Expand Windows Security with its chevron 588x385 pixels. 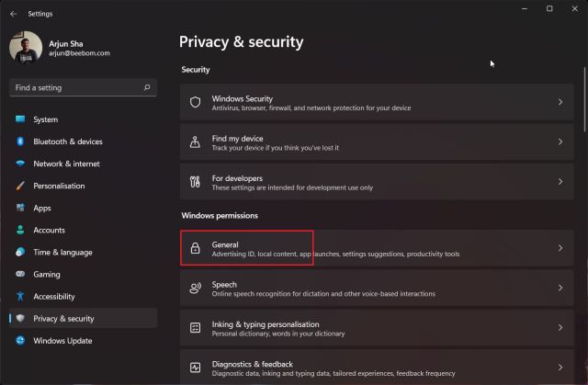(560, 102)
